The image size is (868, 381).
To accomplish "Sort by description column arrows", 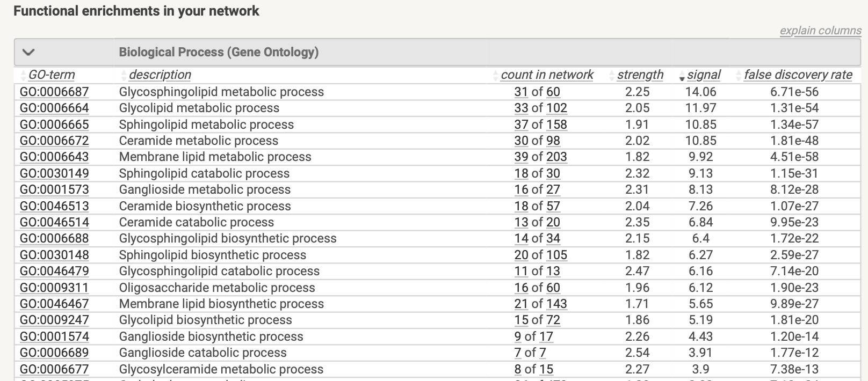I will [124, 75].
